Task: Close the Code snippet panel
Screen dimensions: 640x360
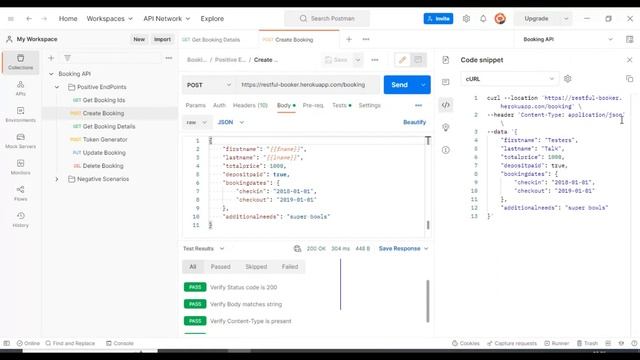Action: click(629, 60)
